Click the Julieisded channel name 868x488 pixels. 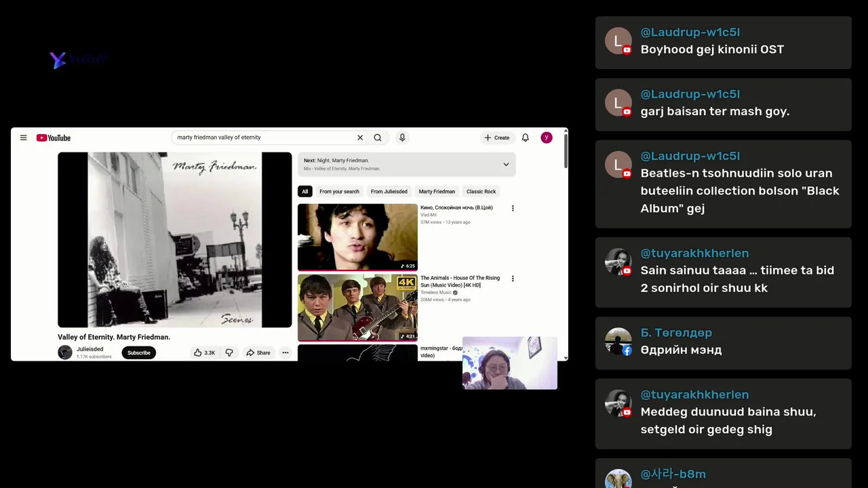click(90, 349)
